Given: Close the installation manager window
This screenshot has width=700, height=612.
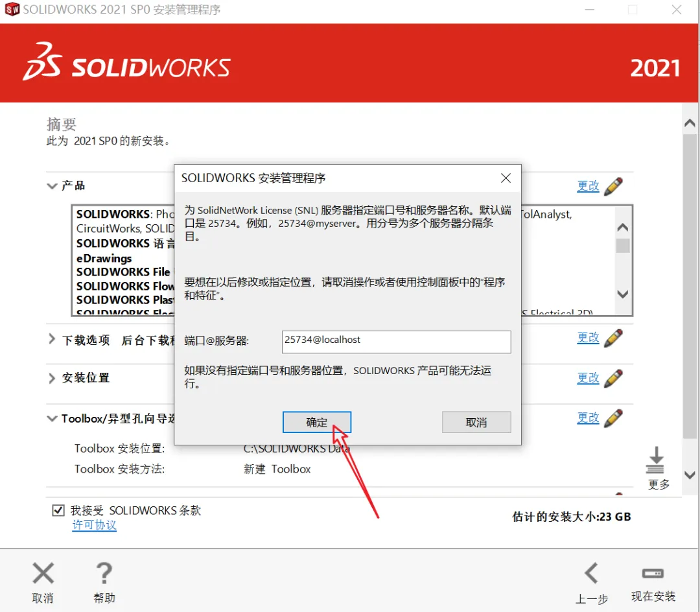Looking at the screenshot, I should (677, 9).
